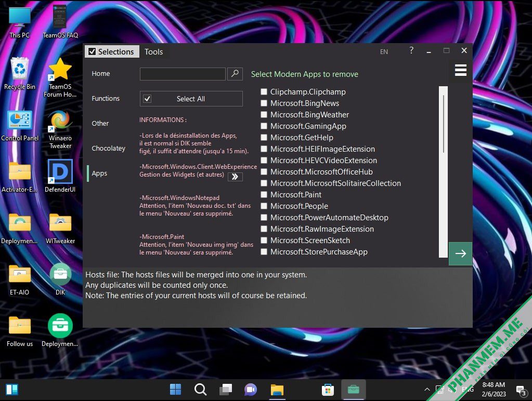Open taskbar Search icon
This screenshot has width=532, height=401.
(x=200, y=390)
